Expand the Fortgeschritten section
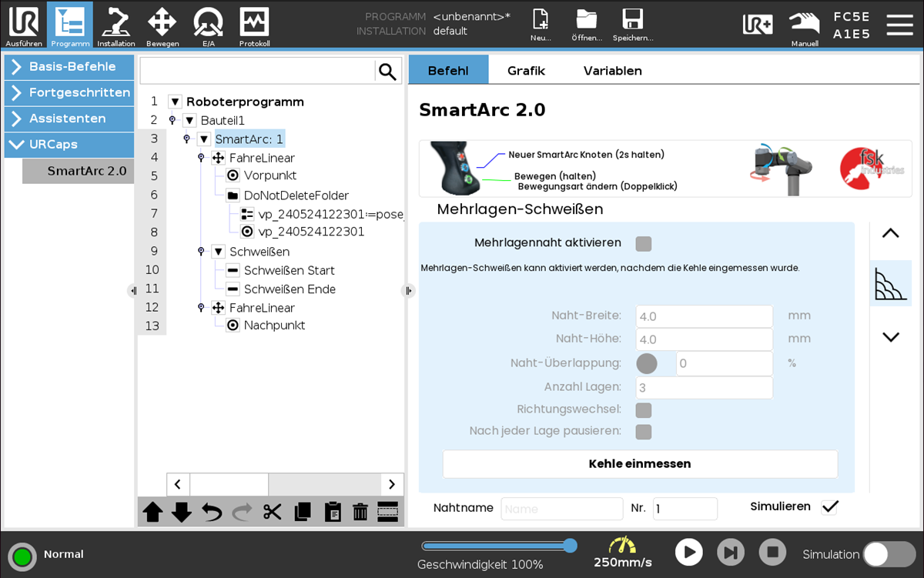This screenshot has width=924, height=578. (69, 93)
